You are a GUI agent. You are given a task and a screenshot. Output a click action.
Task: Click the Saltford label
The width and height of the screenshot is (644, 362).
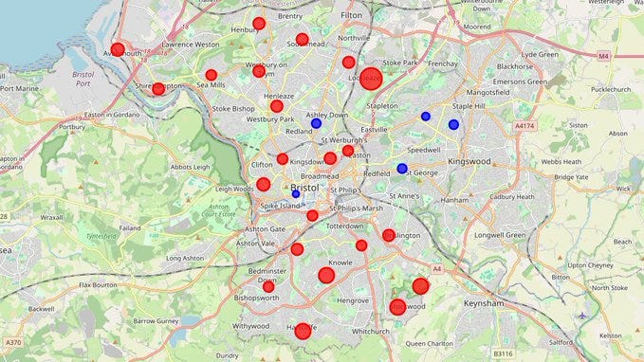coord(561,342)
